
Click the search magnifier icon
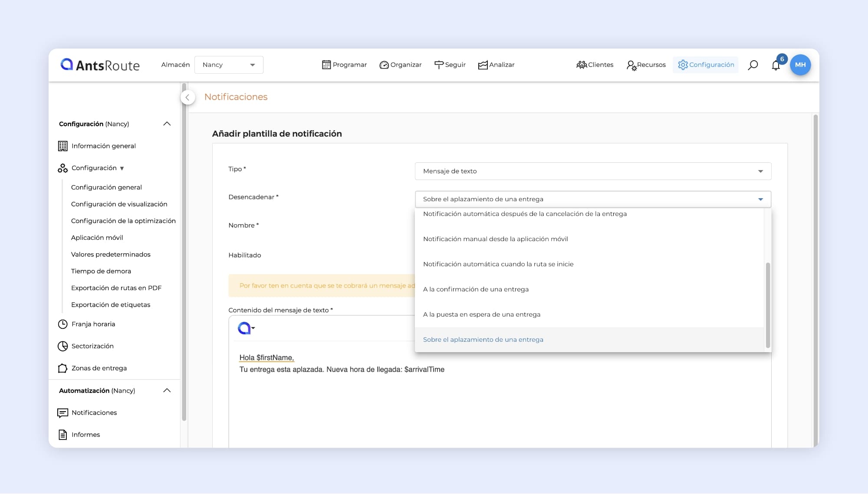[x=753, y=65]
